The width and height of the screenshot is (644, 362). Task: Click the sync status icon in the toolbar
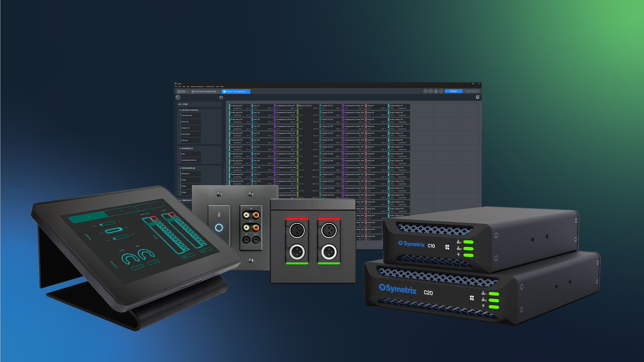click(431, 91)
